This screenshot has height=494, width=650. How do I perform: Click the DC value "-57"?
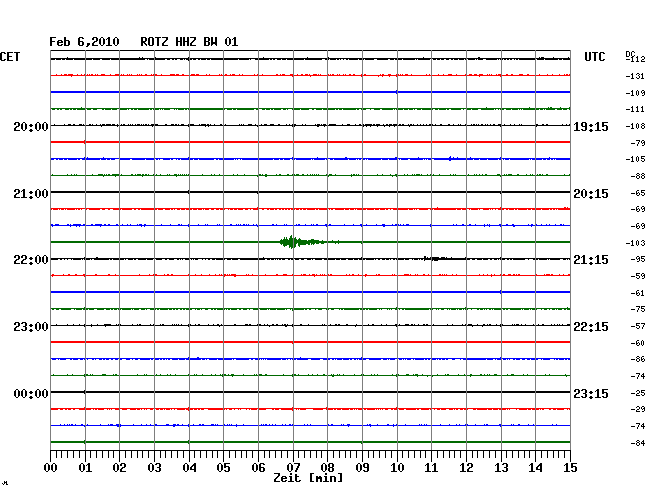pyautogui.click(x=638, y=326)
